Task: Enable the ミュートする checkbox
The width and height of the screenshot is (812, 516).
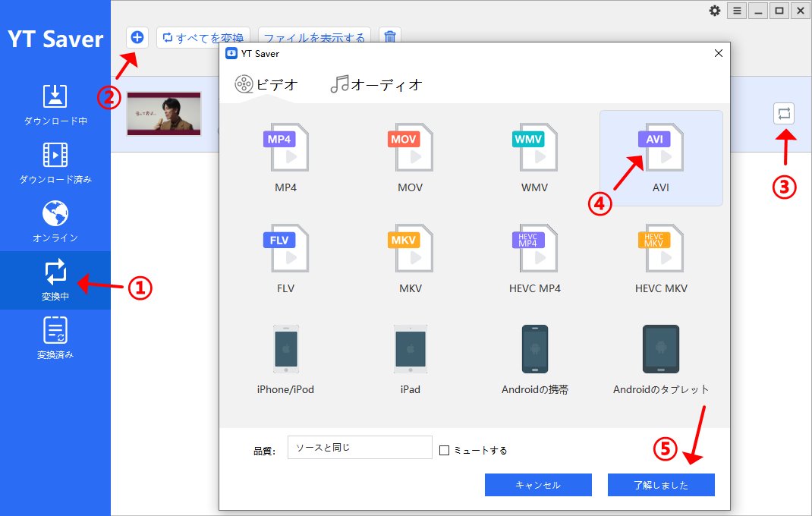Action: 444,450
